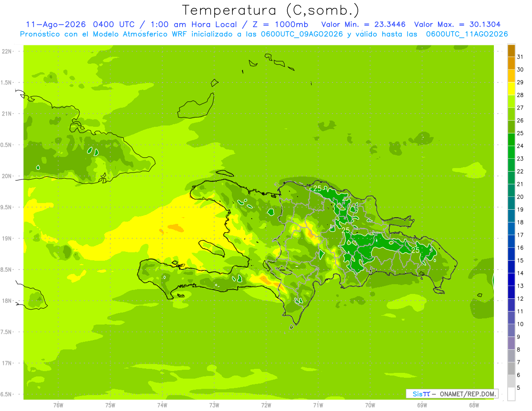Click the "75W" longitude label

click(110, 405)
